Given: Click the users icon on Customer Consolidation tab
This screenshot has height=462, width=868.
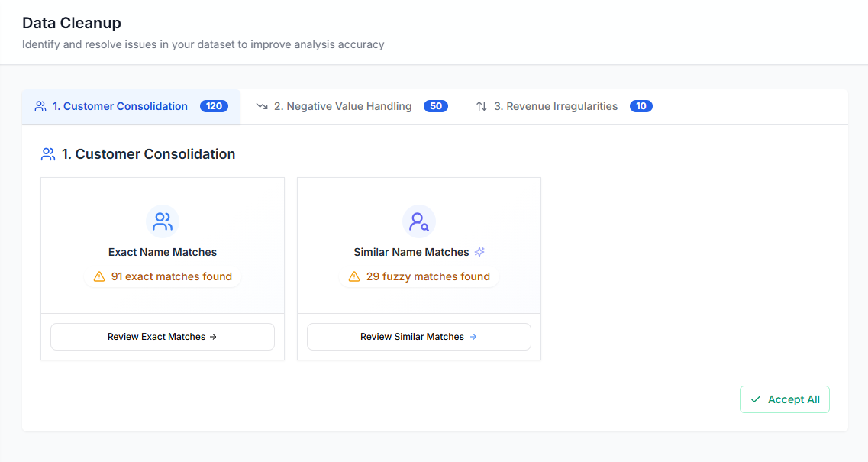Looking at the screenshot, I should click(40, 106).
